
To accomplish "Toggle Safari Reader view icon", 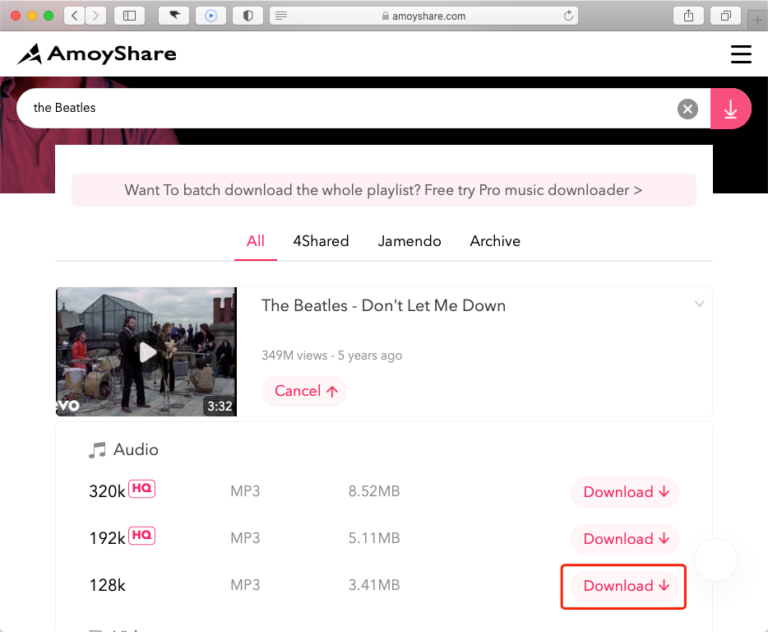I will pyautogui.click(x=280, y=16).
